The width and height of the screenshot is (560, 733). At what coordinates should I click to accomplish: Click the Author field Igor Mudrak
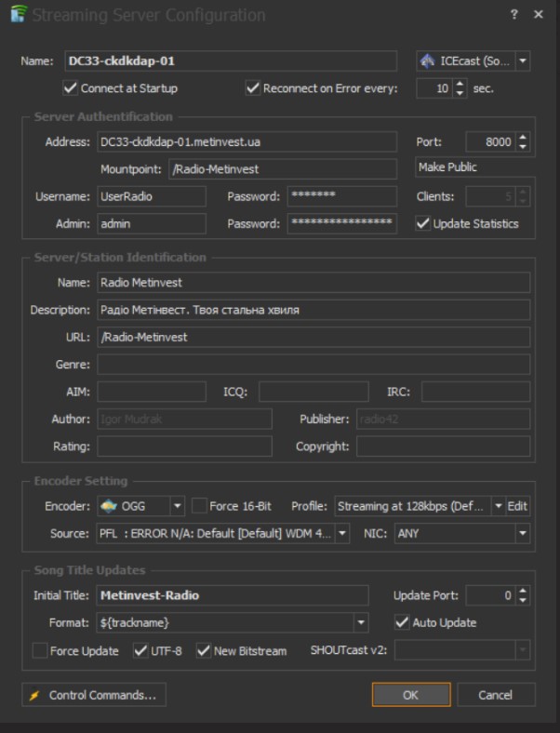pyautogui.click(x=184, y=419)
